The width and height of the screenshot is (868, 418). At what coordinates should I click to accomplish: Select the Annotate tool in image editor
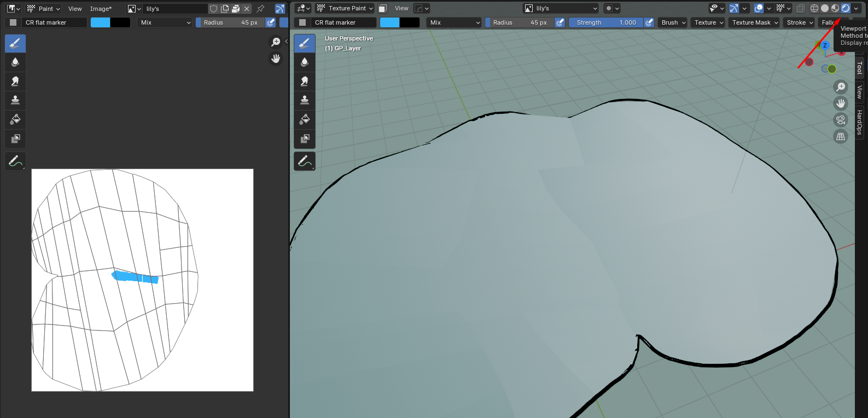click(x=15, y=161)
